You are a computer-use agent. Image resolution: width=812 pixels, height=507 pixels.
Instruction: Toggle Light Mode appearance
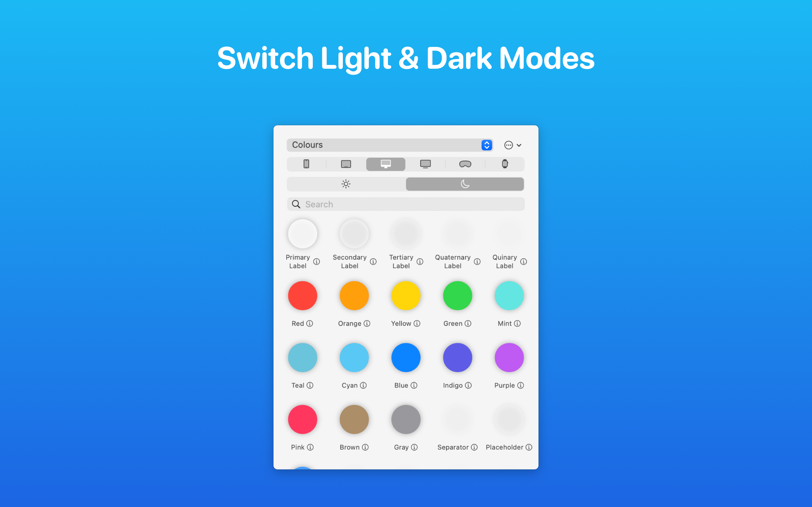(345, 183)
